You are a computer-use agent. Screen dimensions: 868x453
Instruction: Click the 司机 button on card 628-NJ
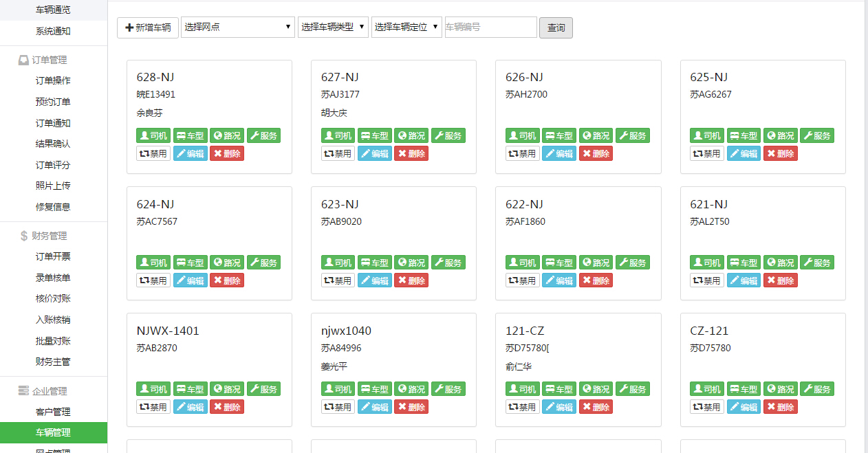coord(153,136)
